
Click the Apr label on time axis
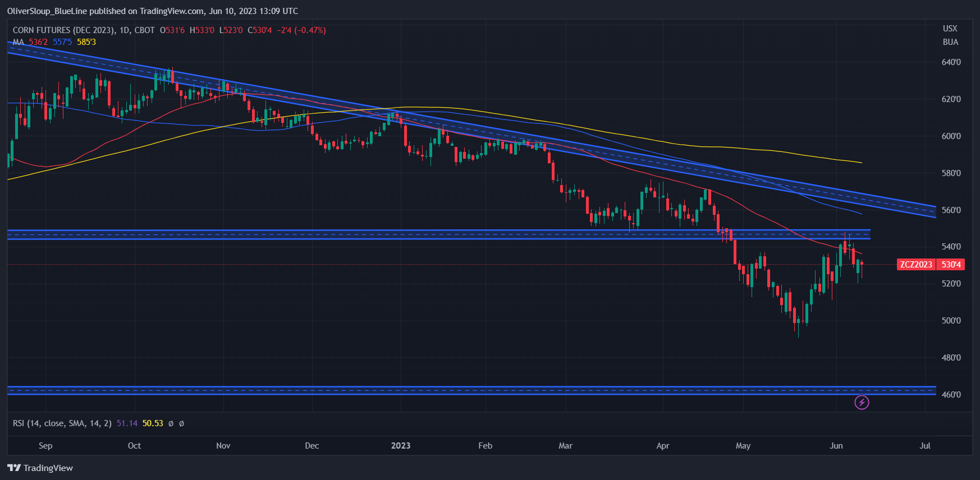click(663, 446)
